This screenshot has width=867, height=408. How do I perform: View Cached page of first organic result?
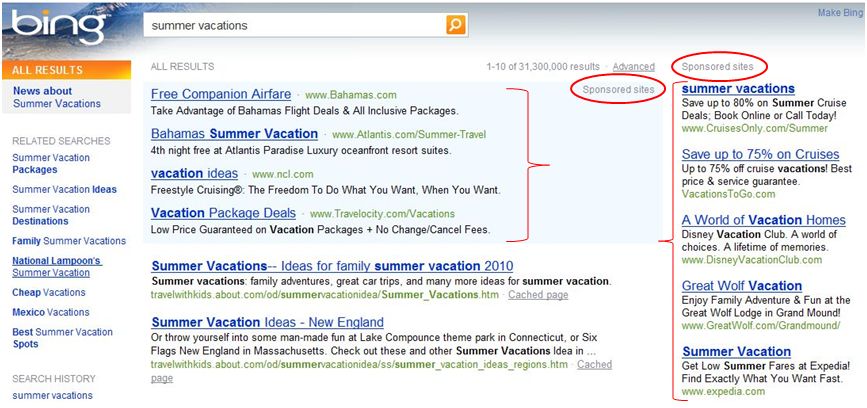(x=538, y=295)
